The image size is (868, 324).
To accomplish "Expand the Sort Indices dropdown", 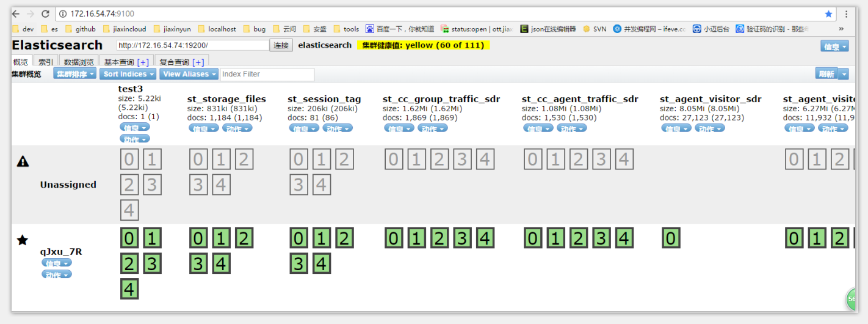I will pyautogui.click(x=128, y=74).
